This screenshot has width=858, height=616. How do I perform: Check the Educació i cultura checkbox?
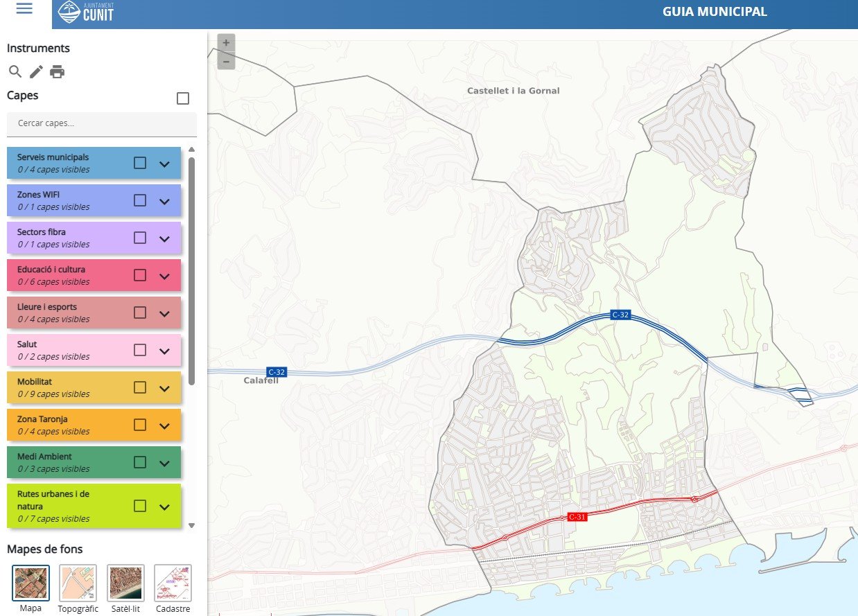140,275
